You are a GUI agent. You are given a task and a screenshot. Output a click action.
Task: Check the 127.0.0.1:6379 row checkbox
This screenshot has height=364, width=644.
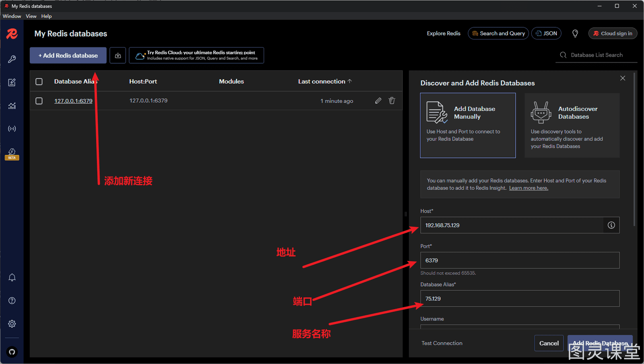[39, 101]
